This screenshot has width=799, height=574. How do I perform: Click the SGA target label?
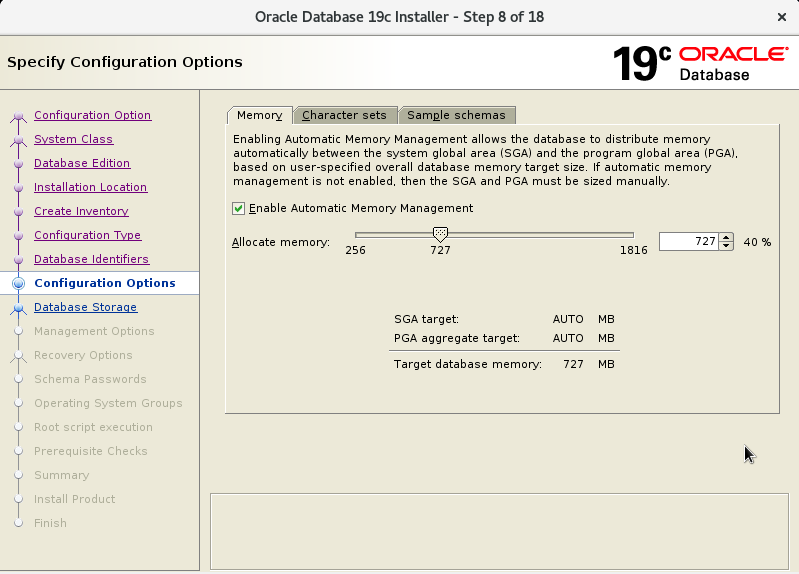[x=427, y=319]
